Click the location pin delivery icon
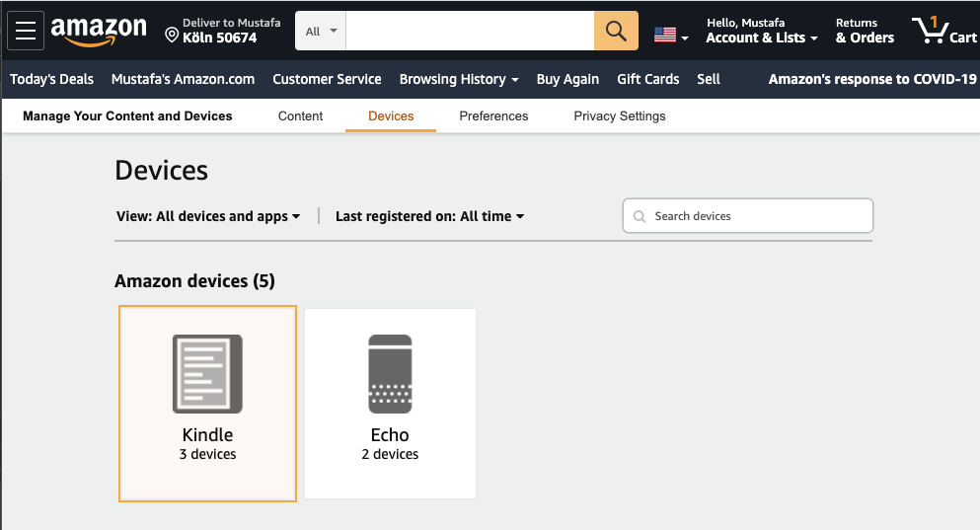 172,35
